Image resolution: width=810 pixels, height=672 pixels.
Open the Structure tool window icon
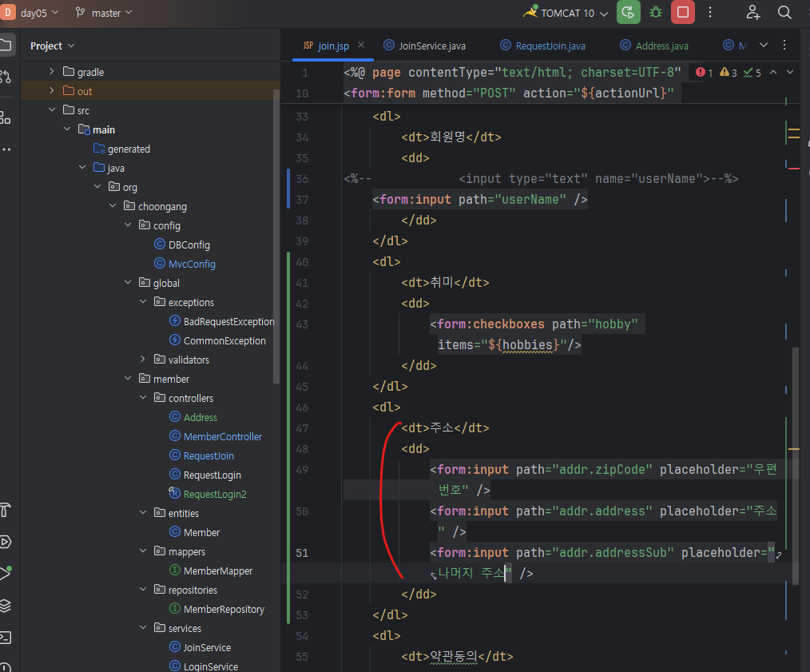click(5, 117)
